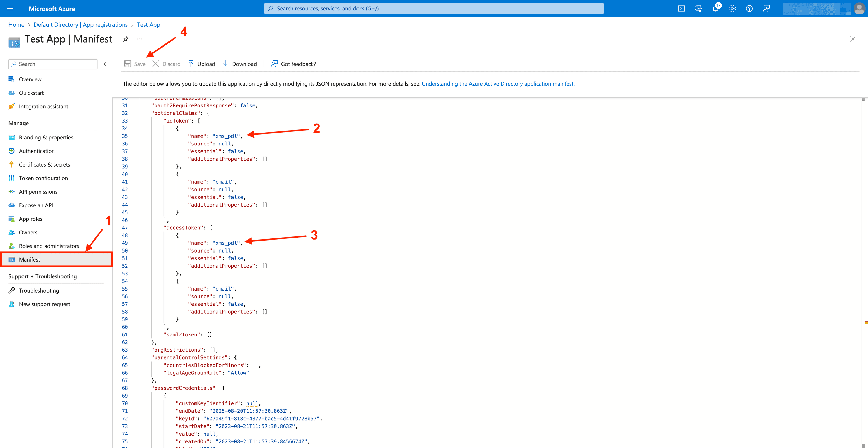Click "countriesBlockedForMinors" on line 65
The width and height of the screenshot is (868, 448).
pos(205,365)
